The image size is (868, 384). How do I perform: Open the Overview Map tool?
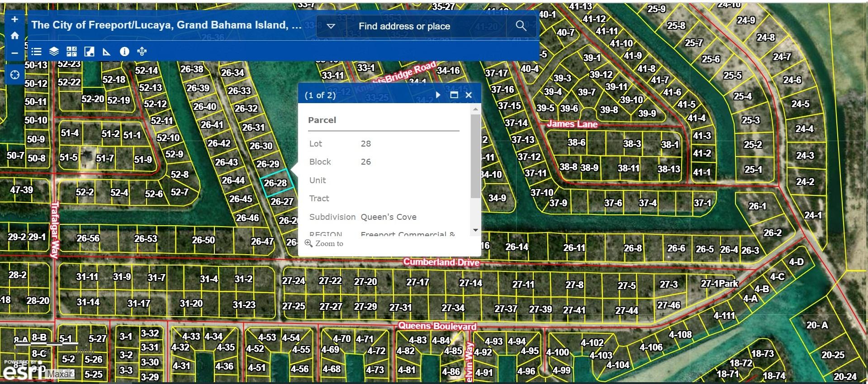89,52
